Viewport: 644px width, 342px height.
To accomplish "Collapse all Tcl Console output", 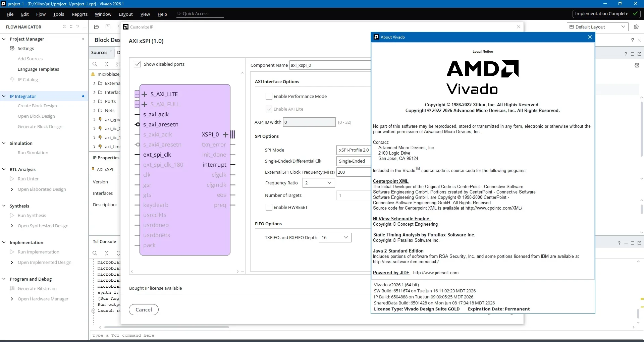I will (107, 253).
